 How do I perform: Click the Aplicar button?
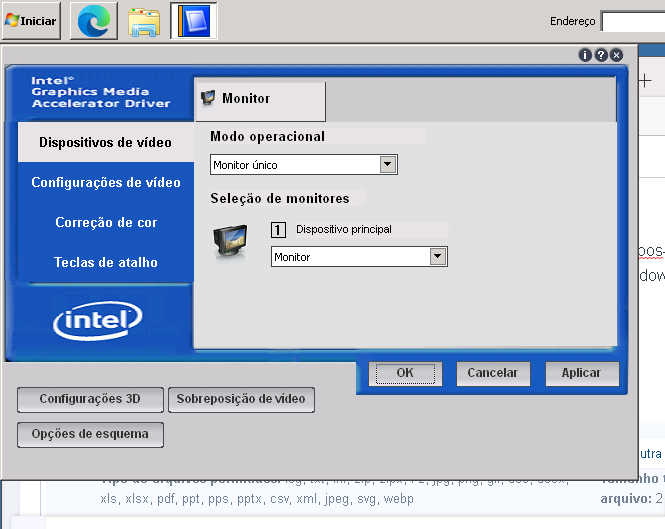click(x=581, y=373)
